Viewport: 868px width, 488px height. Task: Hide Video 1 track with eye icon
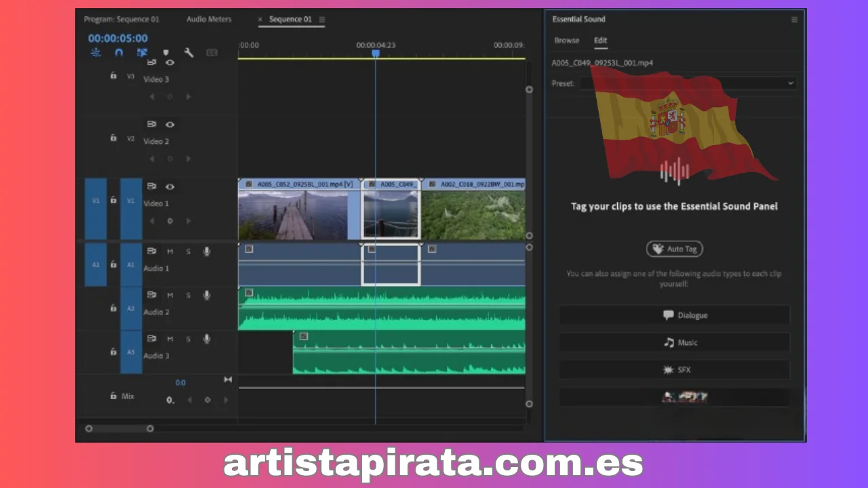(170, 186)
